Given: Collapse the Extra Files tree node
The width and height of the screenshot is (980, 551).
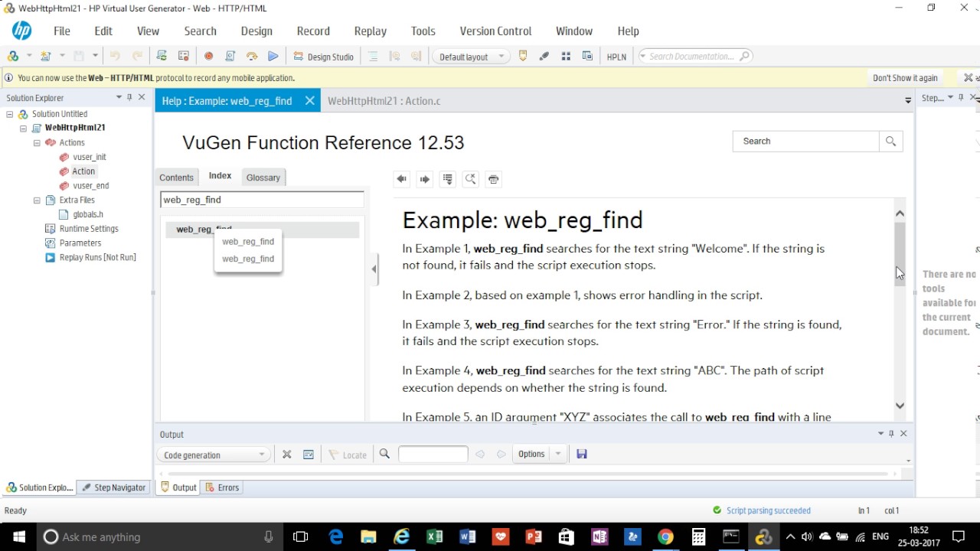Looking at the screenshot, I should (37, 200).
